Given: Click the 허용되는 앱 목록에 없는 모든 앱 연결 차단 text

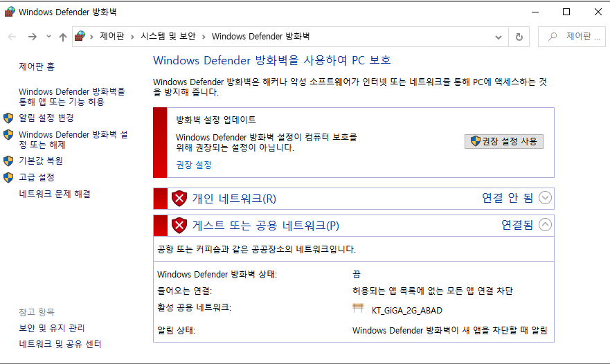Looking at the screenshot, I should click(x=433, y=291).
